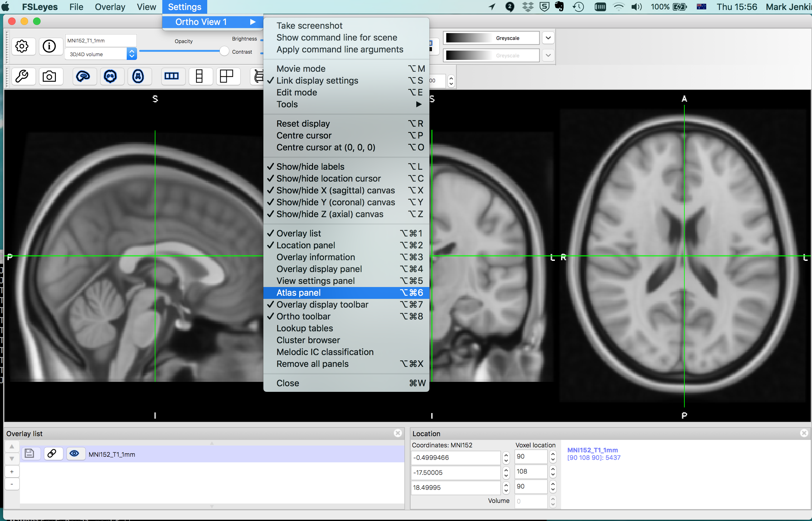Open Melodic IC classification

(x=346, y=352)
